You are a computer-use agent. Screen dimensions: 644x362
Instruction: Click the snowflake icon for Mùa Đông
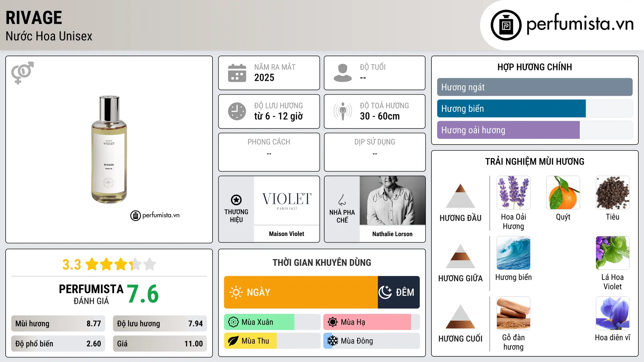(x=333, y=341)
